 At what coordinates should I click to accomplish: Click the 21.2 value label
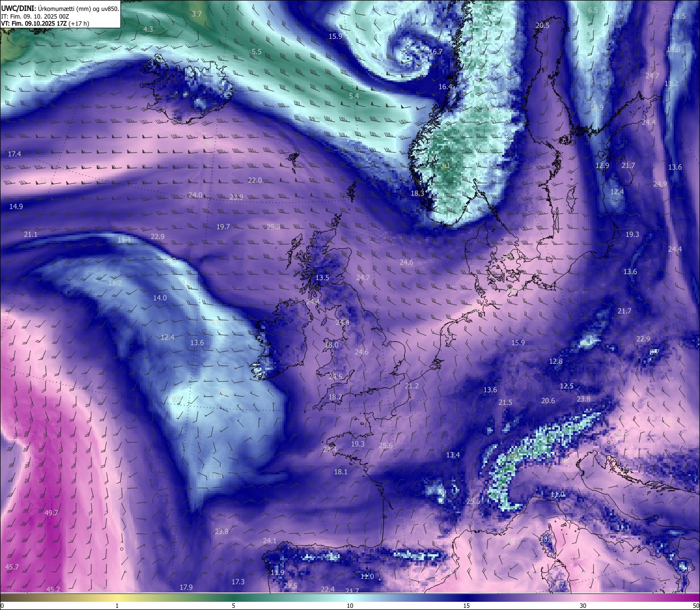412,386
